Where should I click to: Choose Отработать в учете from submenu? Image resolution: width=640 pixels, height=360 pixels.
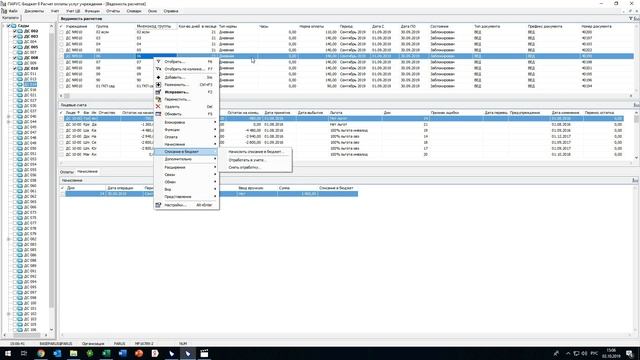click(x=256, y=160)
